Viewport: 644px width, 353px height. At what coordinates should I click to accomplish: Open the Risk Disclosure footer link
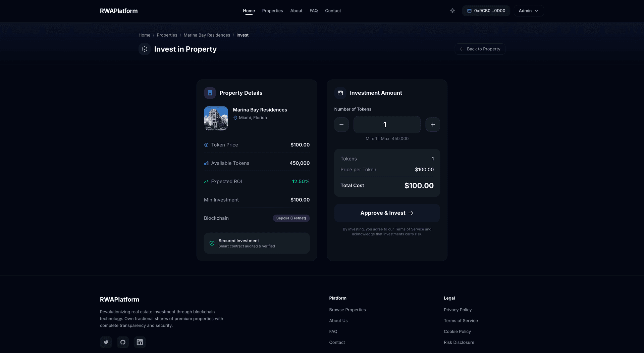point(459,342)
